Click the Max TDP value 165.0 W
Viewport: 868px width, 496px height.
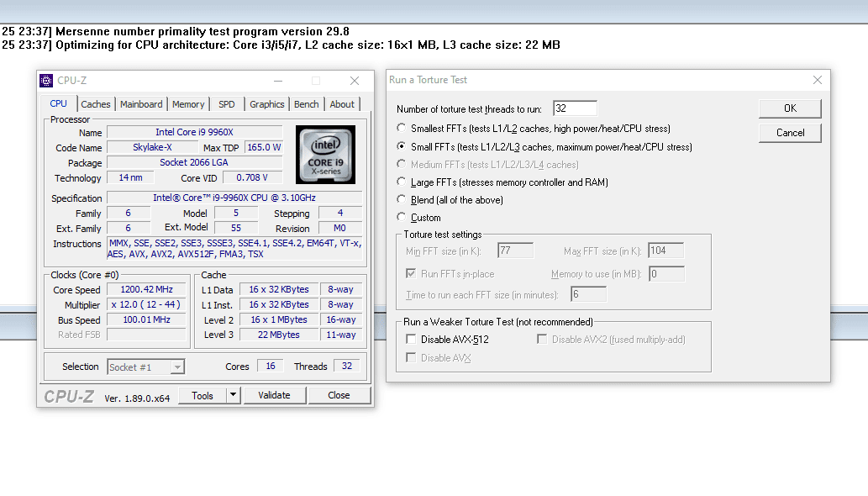point(264,147)
